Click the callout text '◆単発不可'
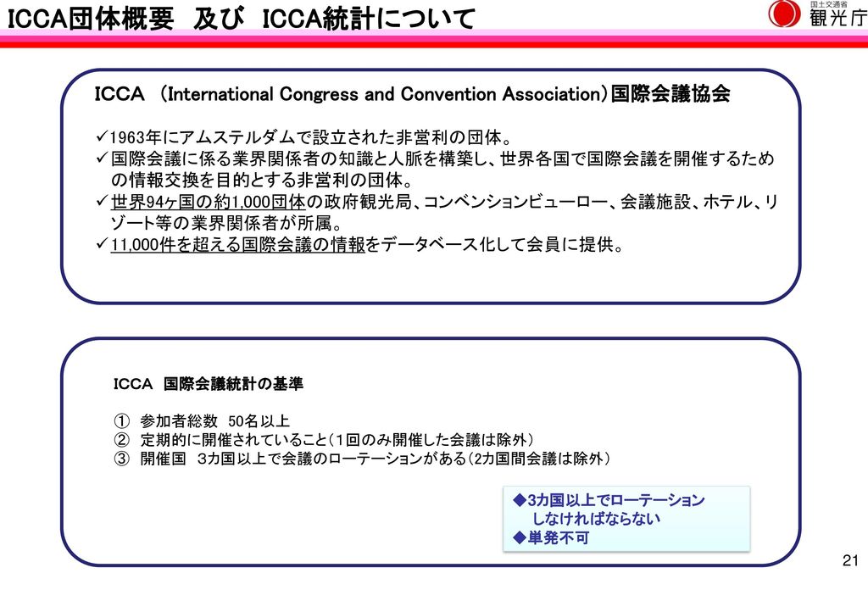 tap(551, 537)
